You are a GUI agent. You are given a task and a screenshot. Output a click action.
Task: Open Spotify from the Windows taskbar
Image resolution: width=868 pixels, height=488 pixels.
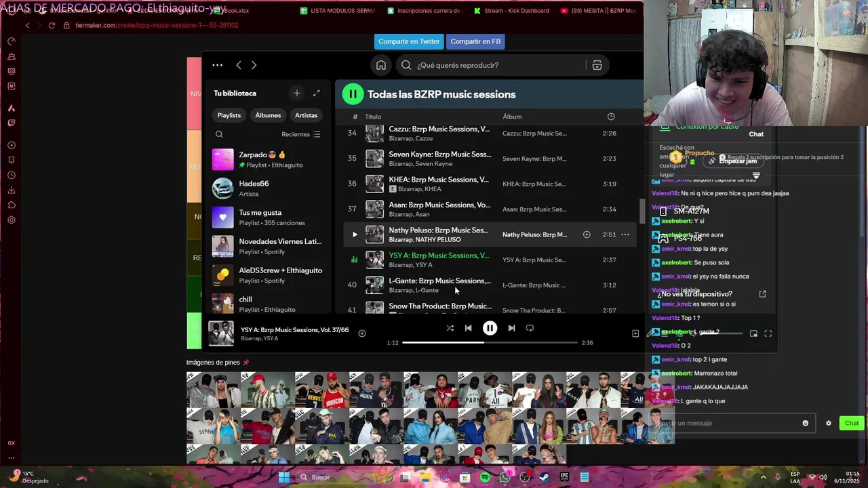point(485,477)
